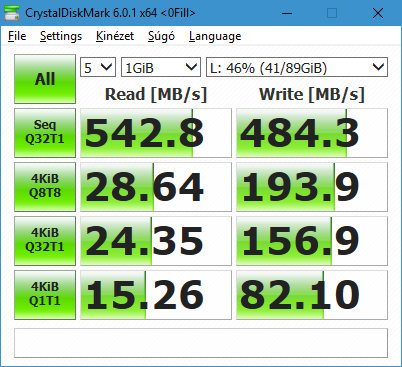This screenshot has height=367, width=402.
Task: Expand the L: drive selection dropdown
Action: click(x=297, y=67)
